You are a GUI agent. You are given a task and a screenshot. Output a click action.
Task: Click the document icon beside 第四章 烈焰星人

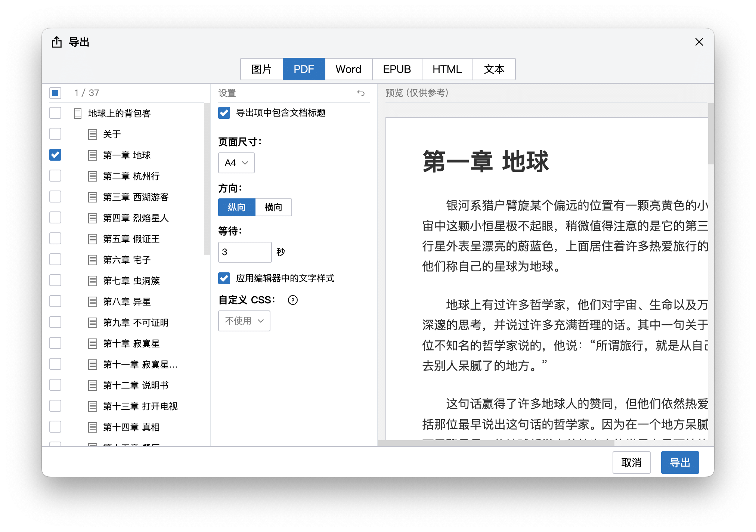click(93, 218)
